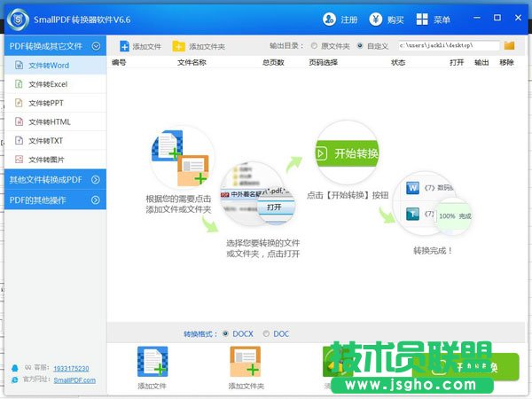532x399 pixels.
Task: Click the large 添加文件 icon at bottom
Action: point(153,362)
